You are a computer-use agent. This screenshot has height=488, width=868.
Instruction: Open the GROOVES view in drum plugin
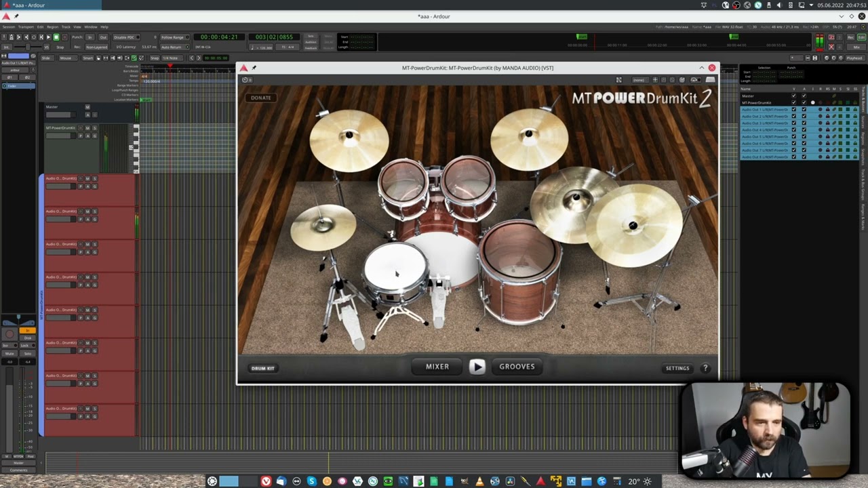point(517,367)
